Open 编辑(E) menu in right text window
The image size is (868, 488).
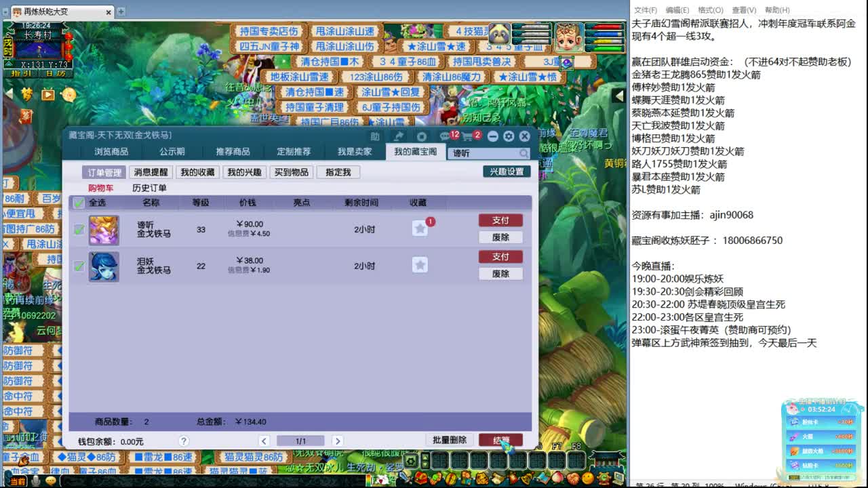[x=677, y=10]
